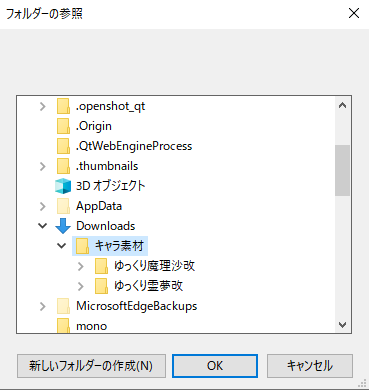Select the .Origin folder icon
The image size is (369, 390).
click(63, 126)
